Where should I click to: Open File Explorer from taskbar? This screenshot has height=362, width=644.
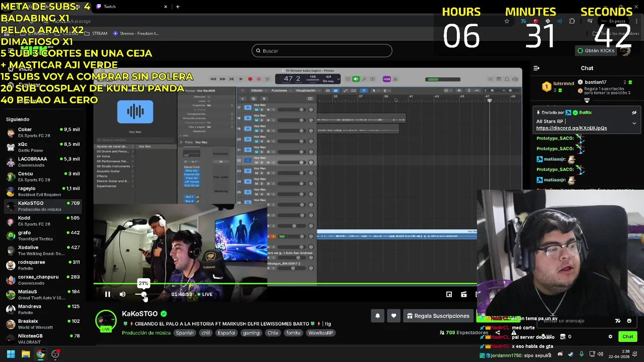[26, 354]
